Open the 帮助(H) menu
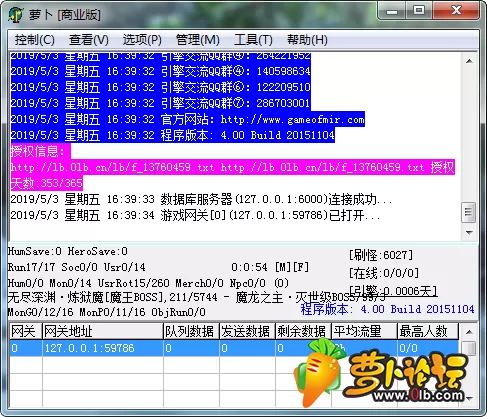 click(307, 40)
